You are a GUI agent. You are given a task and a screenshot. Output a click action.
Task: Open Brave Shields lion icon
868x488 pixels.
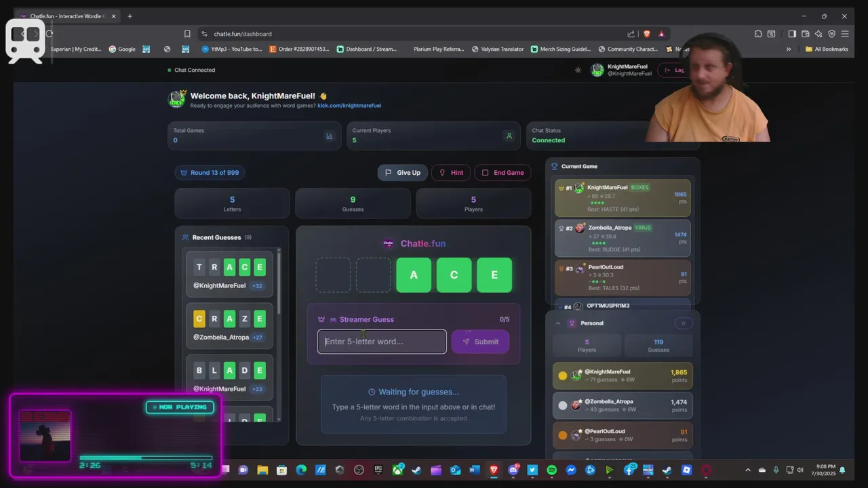click(x=647, y=34)
